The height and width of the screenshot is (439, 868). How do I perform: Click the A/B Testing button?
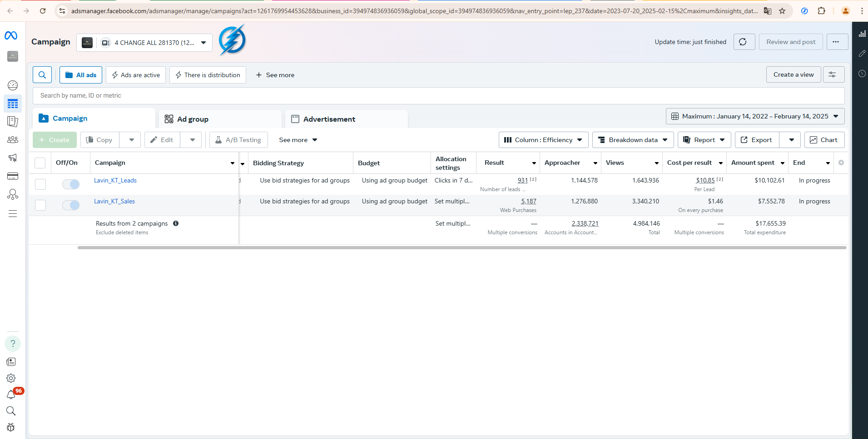(x=238, y=140)
